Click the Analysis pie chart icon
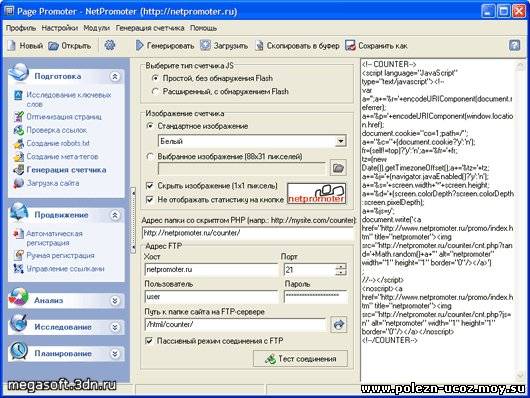This screenshot has height=398, width=530. pos(18,298)
